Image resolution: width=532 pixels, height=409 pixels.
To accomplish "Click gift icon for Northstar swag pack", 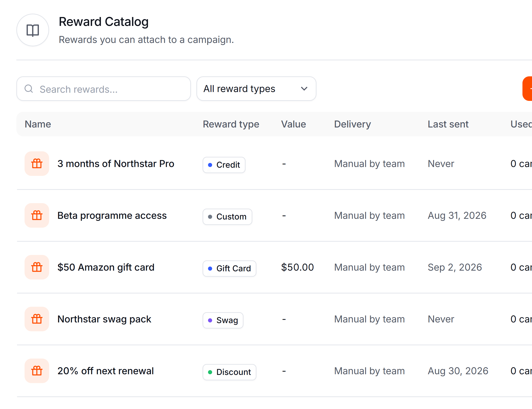I will pyautogui.click(x=37, y=319).
